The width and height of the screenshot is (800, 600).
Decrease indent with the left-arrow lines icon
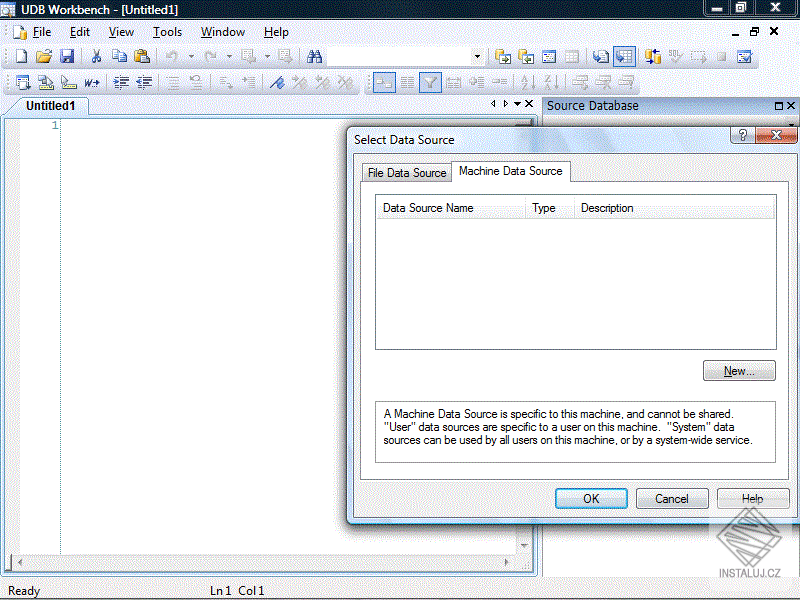click(x=144, y=82)
